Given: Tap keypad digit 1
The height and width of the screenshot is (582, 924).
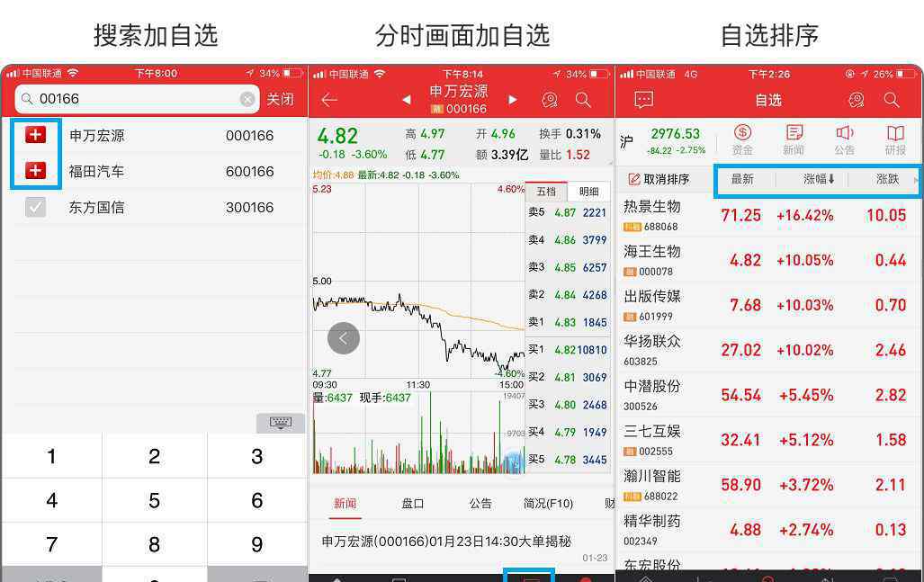Looking at the screenshot, I should pos(52,456).
